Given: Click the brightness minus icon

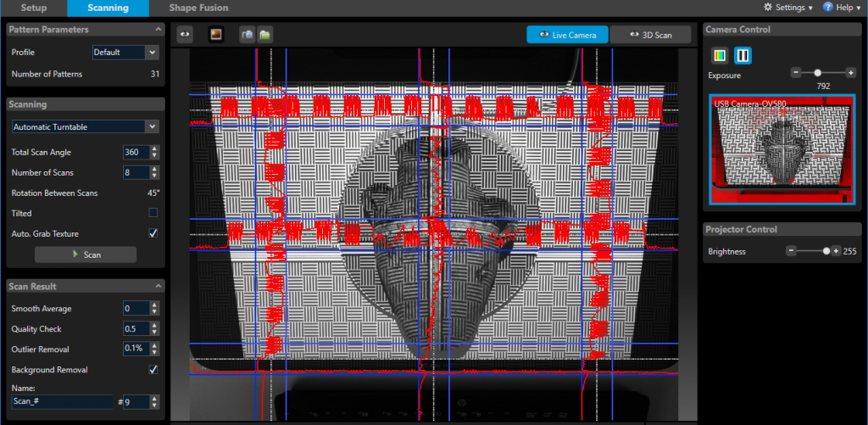Looking at the screenshot, I should click(x=791, y=251).
